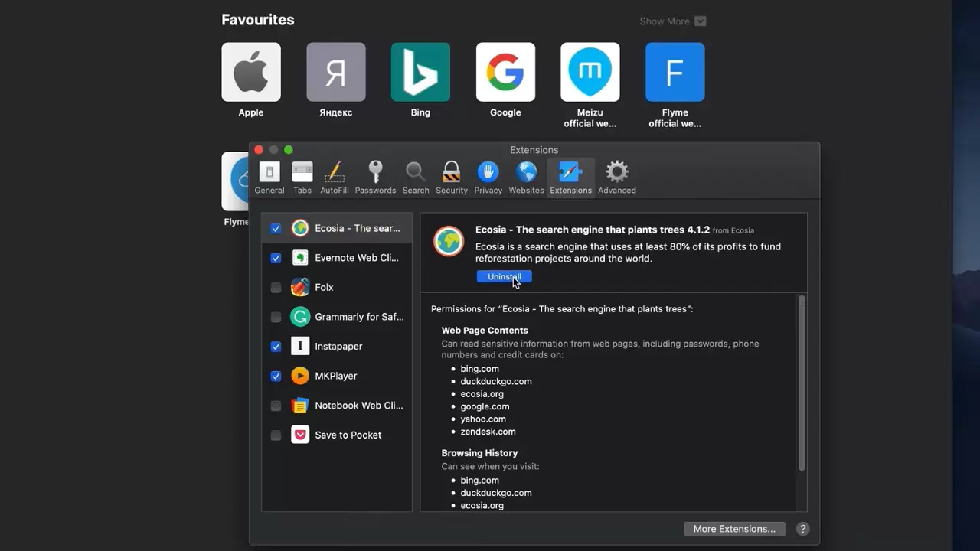Click the Web Page Contents heading

point(485,331)
